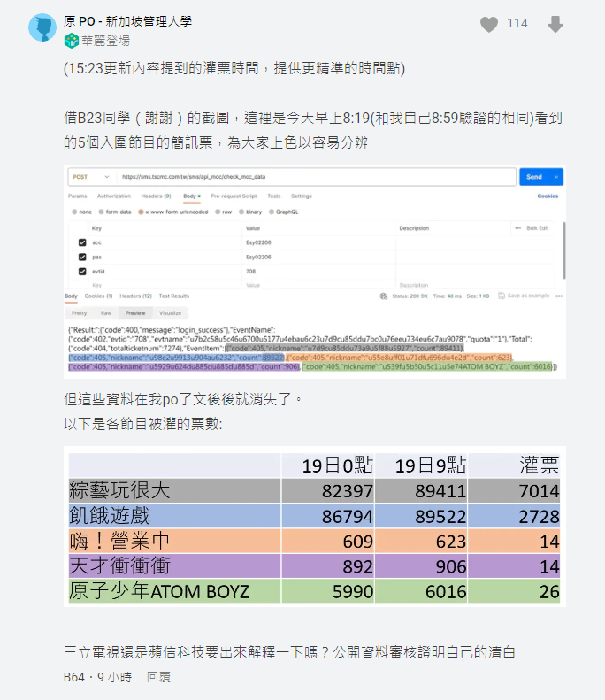Open the response Headers (12) tab
Image resolution: width=605 pixels, height=700 pixels.
(x=135, y=296)
